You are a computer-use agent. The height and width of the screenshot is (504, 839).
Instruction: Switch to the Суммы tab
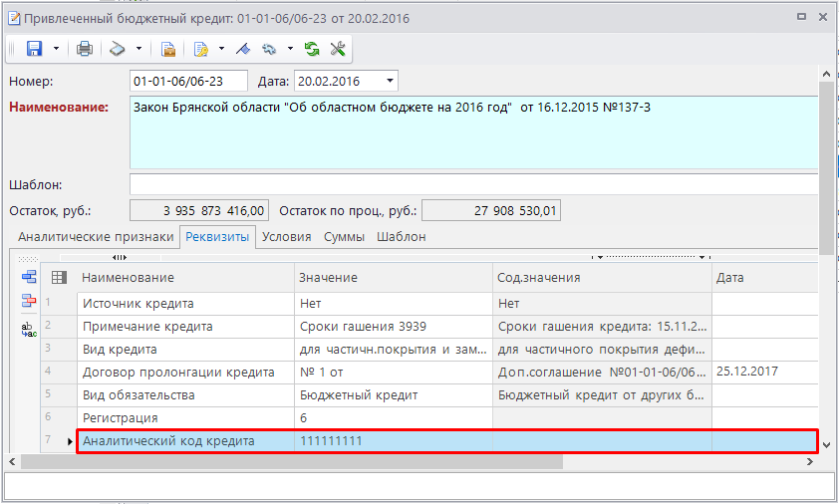pos(345,237)
